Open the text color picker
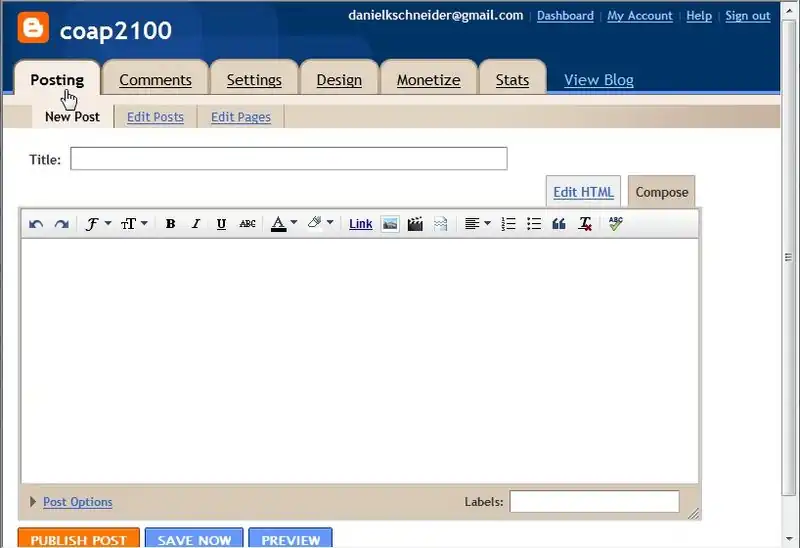800x548 pixels. [284, 224]
